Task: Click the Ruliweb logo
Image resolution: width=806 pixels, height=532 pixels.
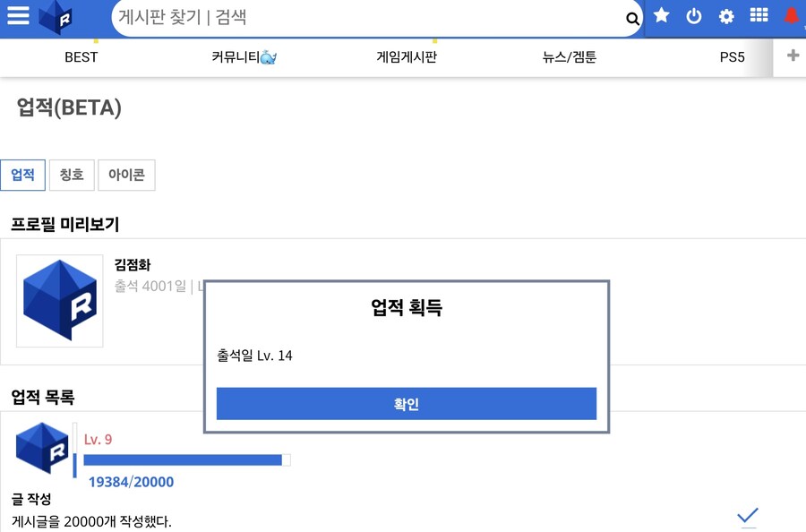Action: coord(56,16)
